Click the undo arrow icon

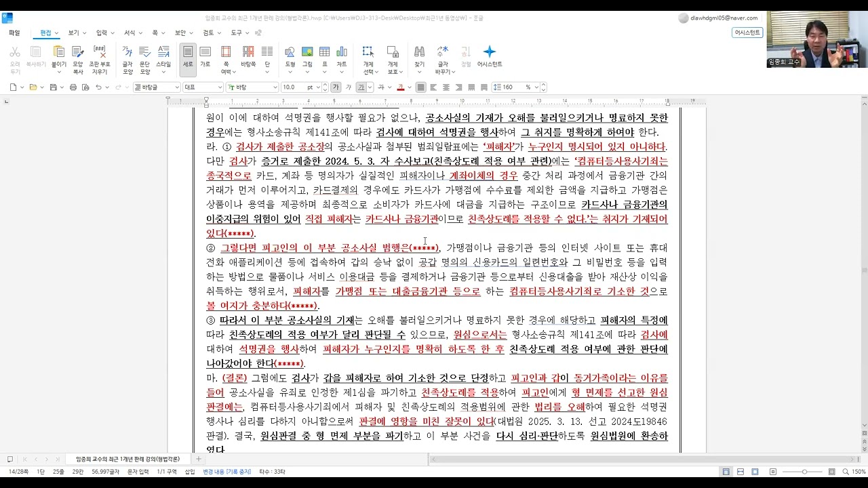(x=98, y=87)
